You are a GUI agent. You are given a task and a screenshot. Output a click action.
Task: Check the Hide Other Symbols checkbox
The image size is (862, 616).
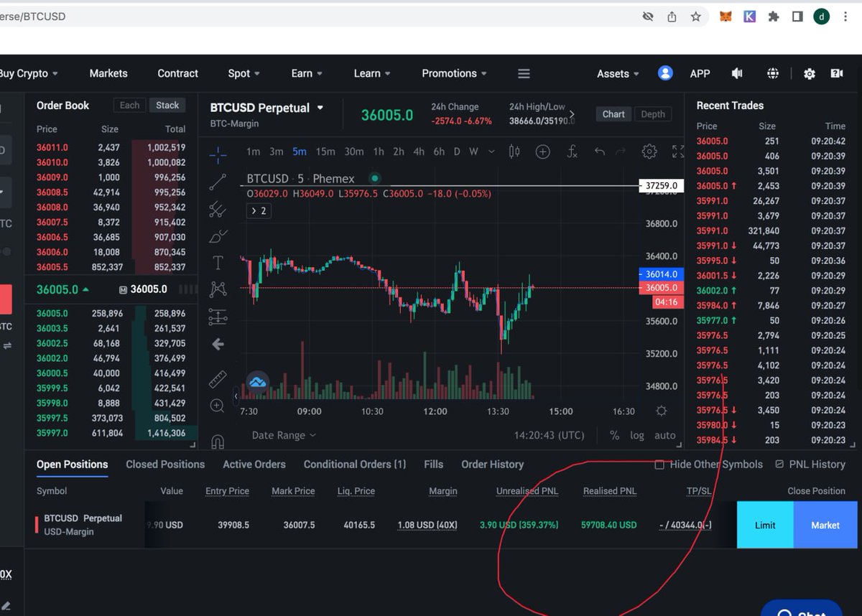pos(659,465)
